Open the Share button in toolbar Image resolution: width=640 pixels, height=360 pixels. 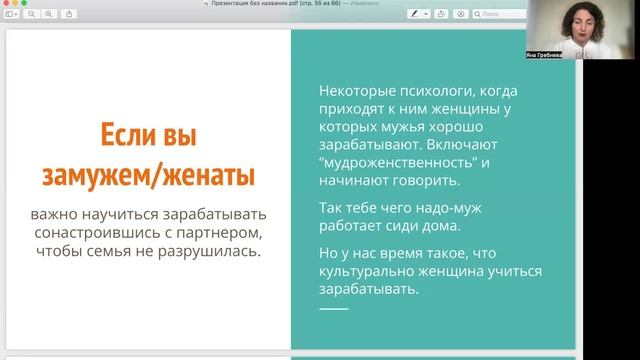pyautogui.click(x=69, y=14)
